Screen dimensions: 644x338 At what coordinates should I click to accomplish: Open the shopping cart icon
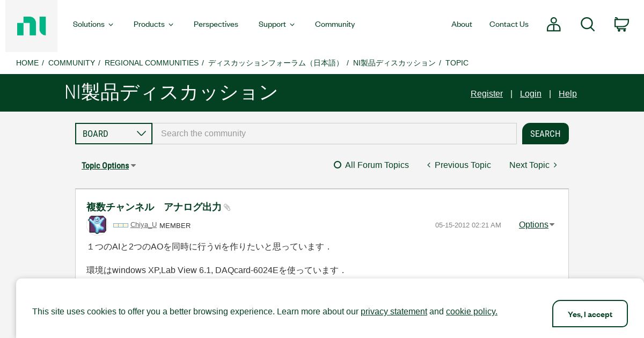tap(621, 24)
